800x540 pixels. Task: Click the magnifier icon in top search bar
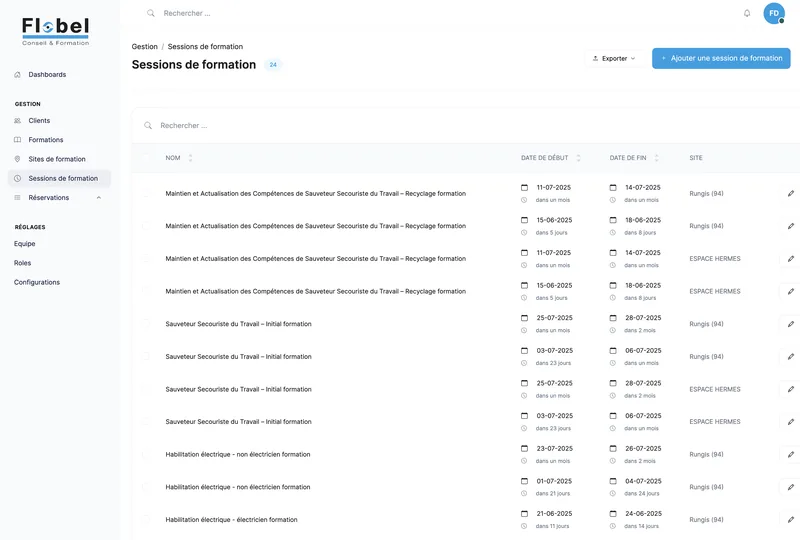click(x=151, y=13)
